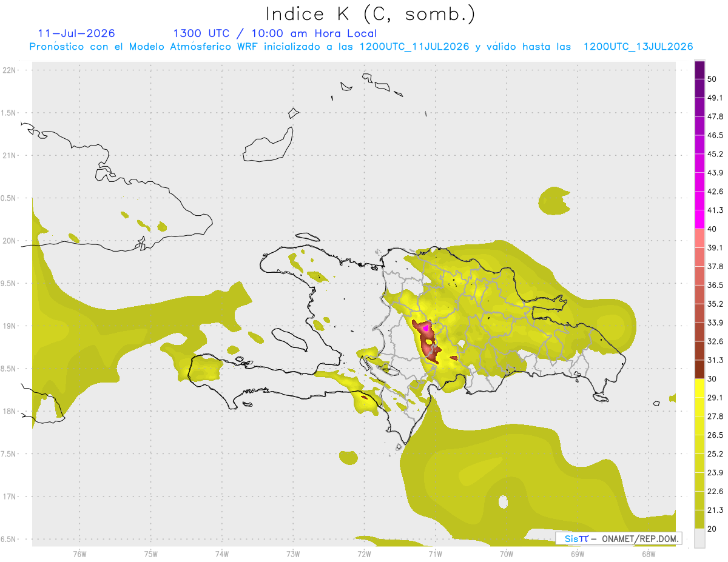The width and height of the screenshot is (728, 562).
Task: Click salmon swatch between 39.1 and 40
Action: tap(699, 238)
